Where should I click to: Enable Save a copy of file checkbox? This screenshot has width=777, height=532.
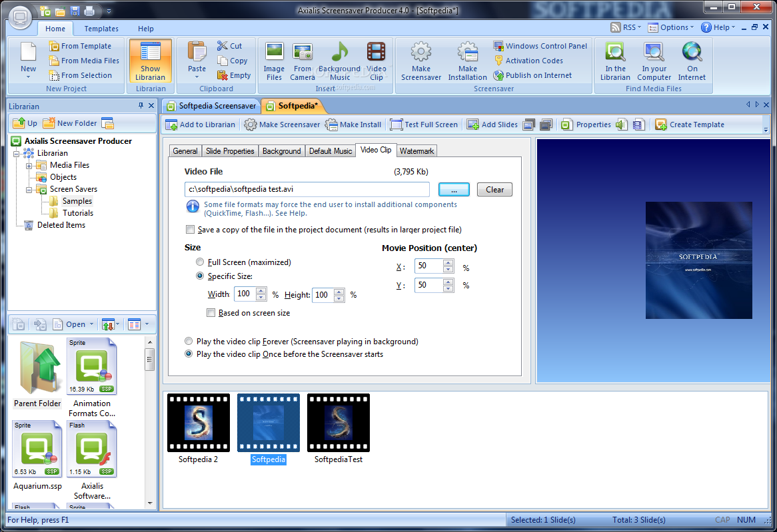(190, 229)
